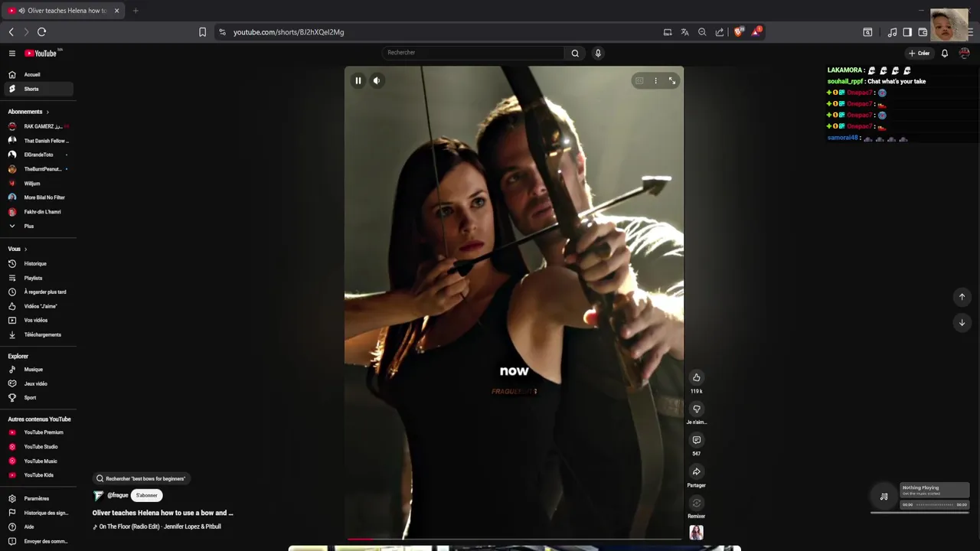980x551 pixels.
Task: Go to the next Short with down arrow
Action: click(962, 322)
